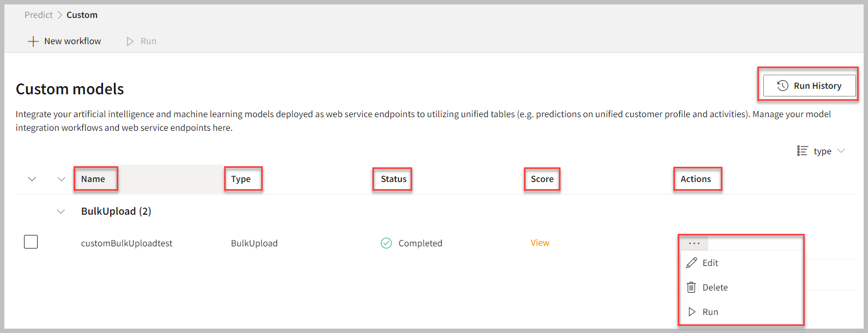Sort by the Status column header
Viewport: 868px width, 333px height.
[x=393, y=179]
